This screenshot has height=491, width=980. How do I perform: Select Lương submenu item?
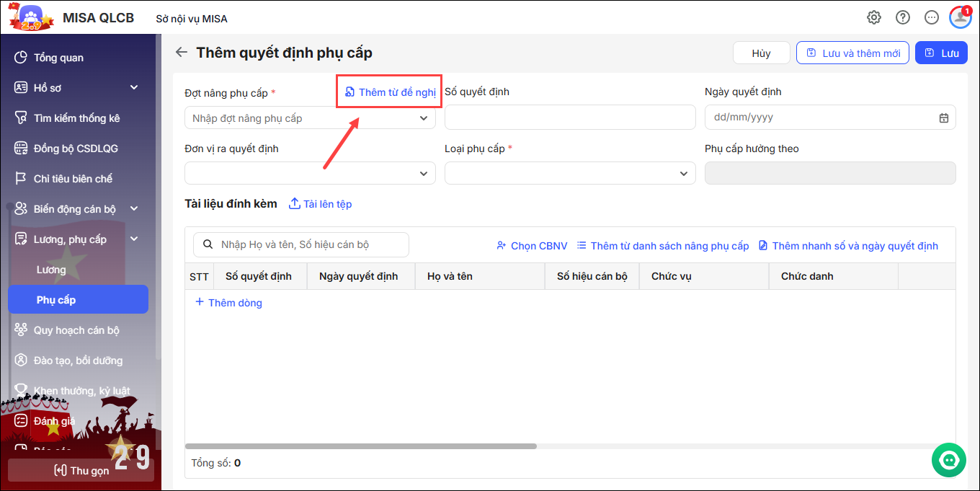point(51,270)
